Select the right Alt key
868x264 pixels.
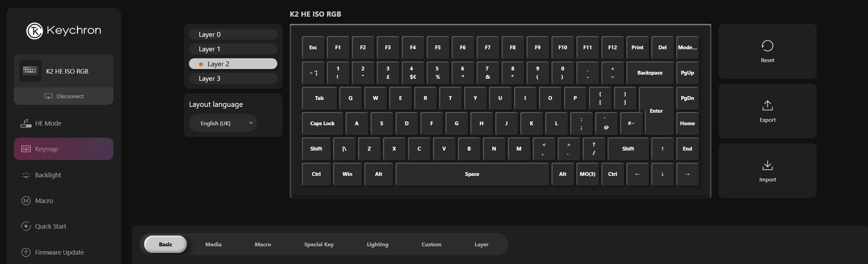[563, 174]
